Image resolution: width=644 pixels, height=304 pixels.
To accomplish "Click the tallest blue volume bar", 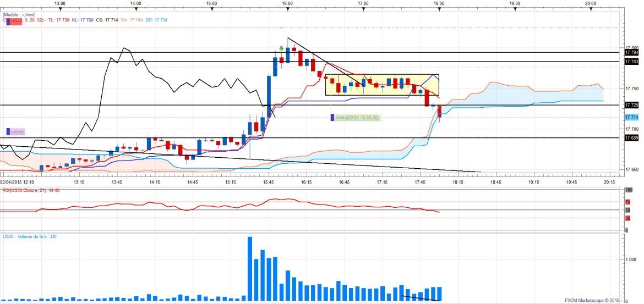I will pos(250,269).
